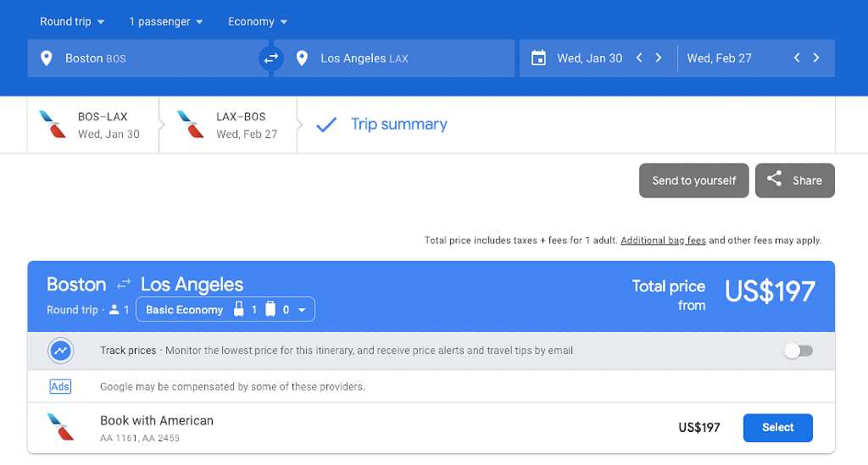Open the Trip summary tab

382,125
